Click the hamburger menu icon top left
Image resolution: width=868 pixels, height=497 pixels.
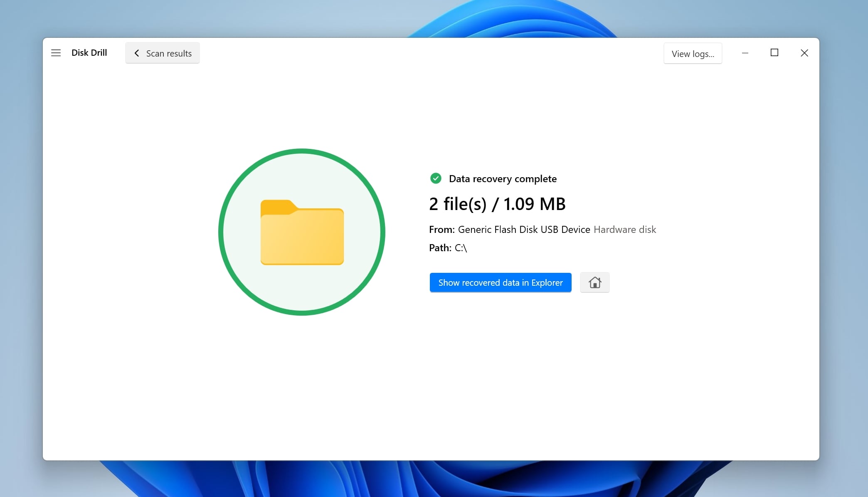coord(56,52)
